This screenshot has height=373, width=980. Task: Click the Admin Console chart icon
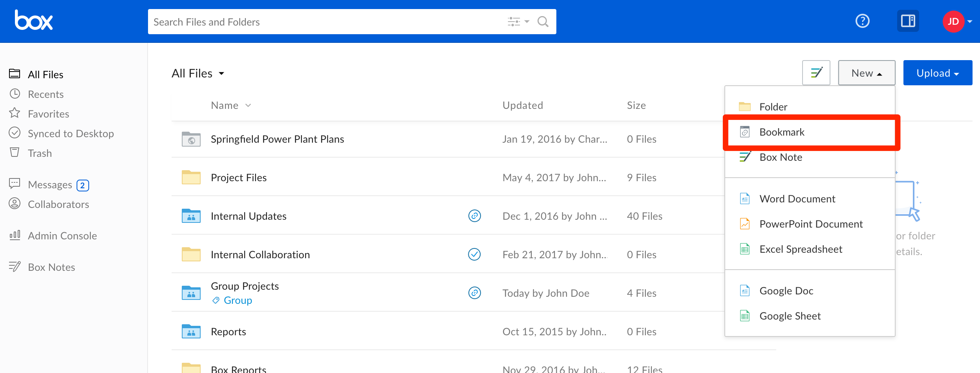[x=15, y=235]
